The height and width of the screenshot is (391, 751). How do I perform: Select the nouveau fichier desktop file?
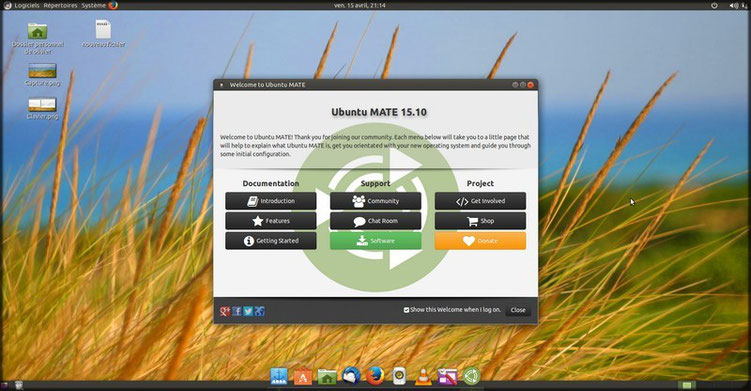coord(103,34)
